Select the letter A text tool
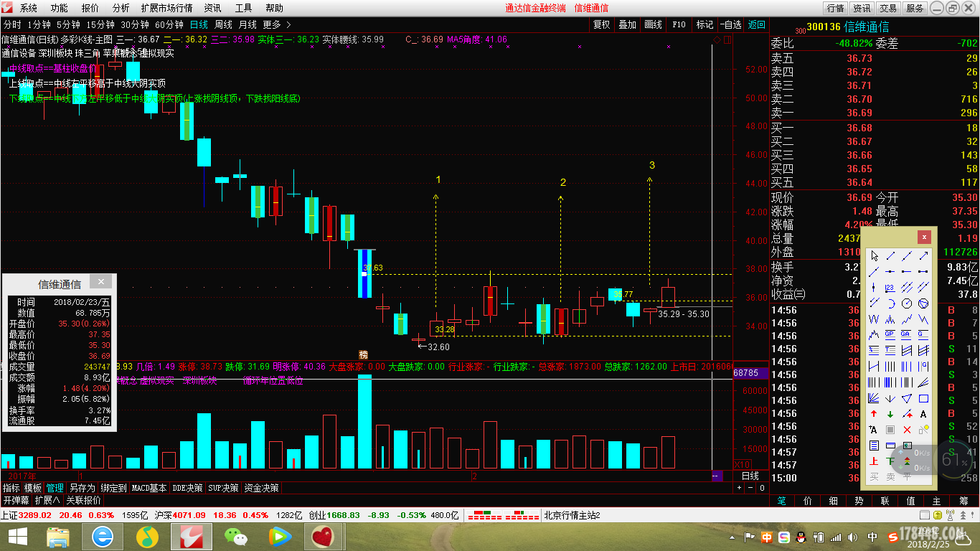This screenshot has width=980, height=551. 923,414
